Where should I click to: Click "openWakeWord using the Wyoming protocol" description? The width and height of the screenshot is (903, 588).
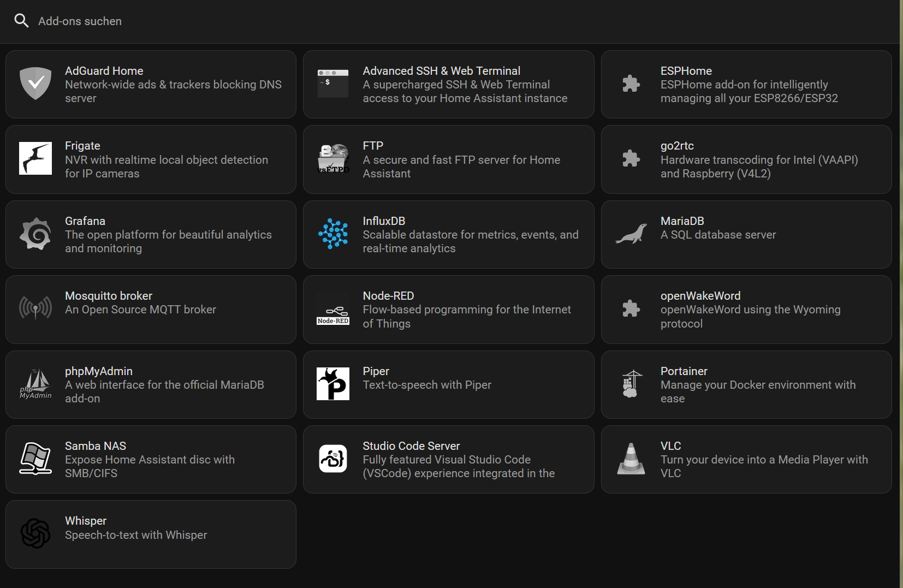[750, 317]
